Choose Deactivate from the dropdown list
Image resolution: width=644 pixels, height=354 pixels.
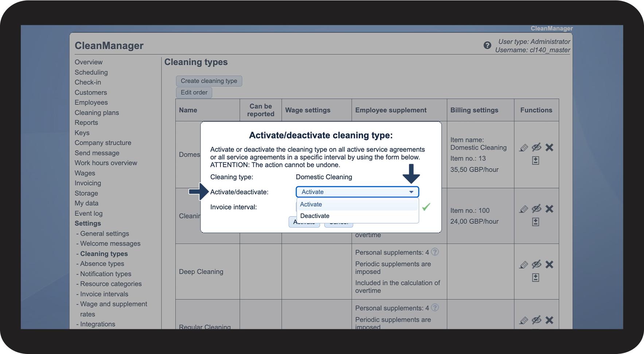315,216
